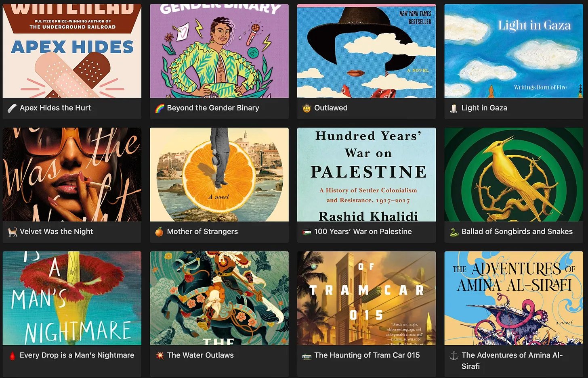Viewport: 588px width, 378px height.
Task: Open the Water Outlaws horse rider cover image
Action: point(219,298)
